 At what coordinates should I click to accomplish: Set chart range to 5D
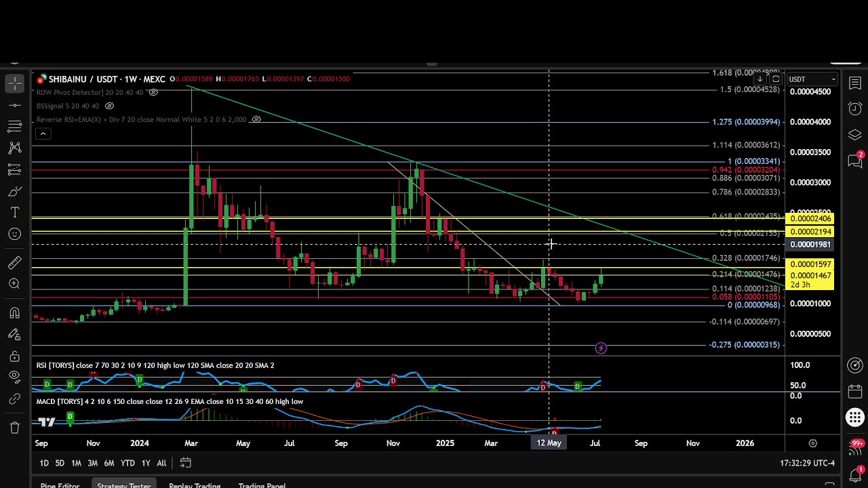tap(60, 463)
